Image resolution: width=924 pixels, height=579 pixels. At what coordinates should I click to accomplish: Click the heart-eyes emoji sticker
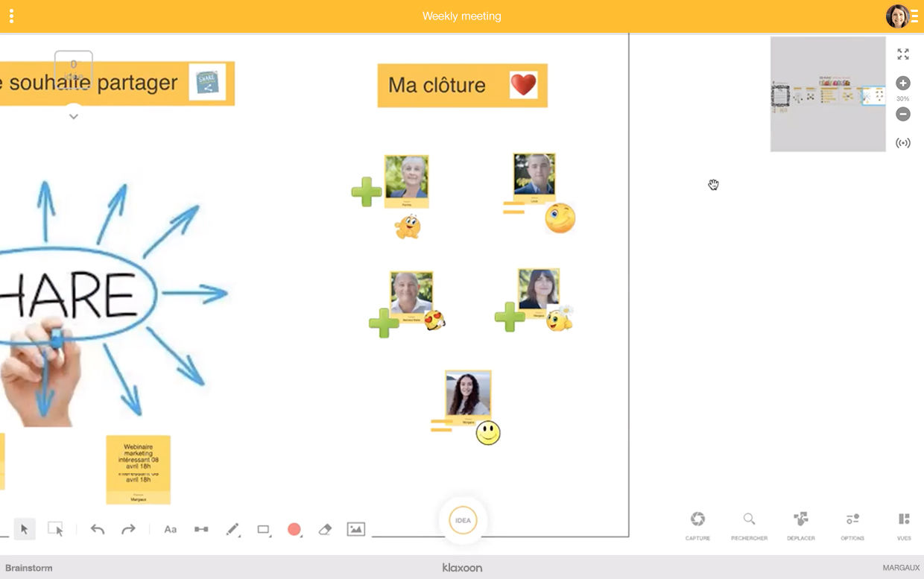tap(435, 320)
